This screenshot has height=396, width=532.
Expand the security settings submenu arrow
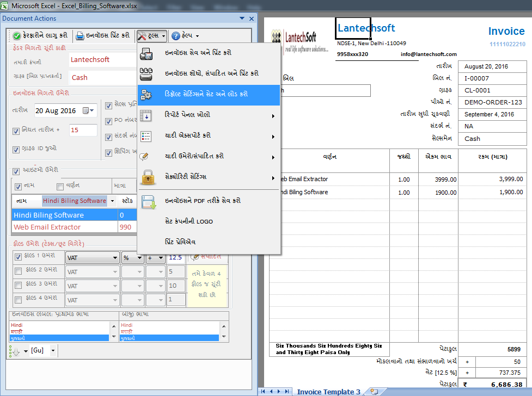(273, 178)
